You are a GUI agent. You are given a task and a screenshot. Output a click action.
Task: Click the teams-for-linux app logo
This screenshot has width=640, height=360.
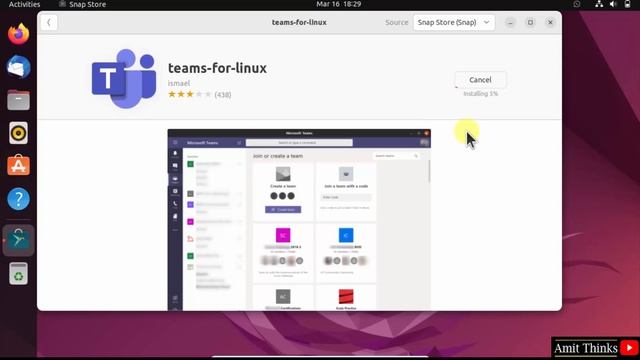[x=124, y=79]
